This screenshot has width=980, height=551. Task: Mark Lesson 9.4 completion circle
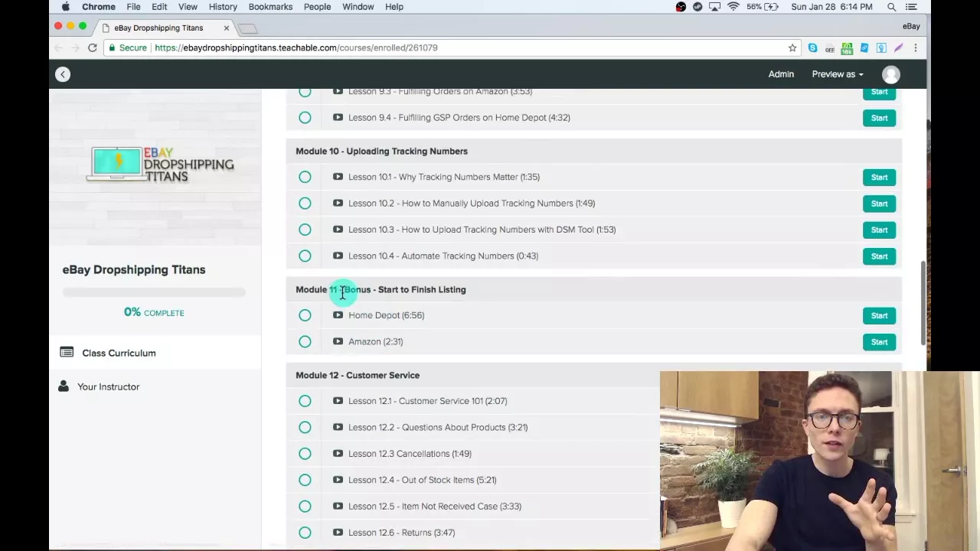point(305,118)
